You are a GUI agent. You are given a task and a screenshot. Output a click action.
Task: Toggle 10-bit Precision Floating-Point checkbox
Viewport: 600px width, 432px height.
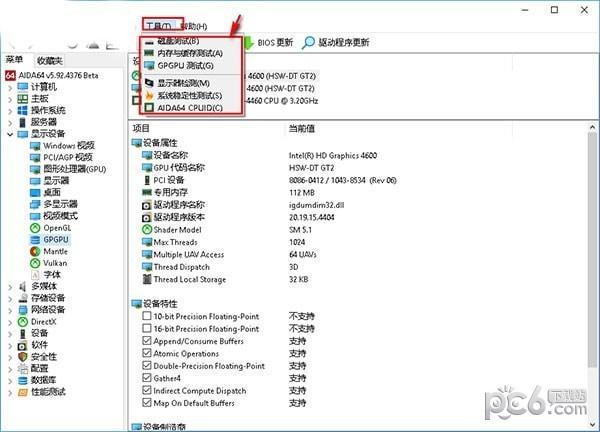pyautogui.click(x=147, y=316)
